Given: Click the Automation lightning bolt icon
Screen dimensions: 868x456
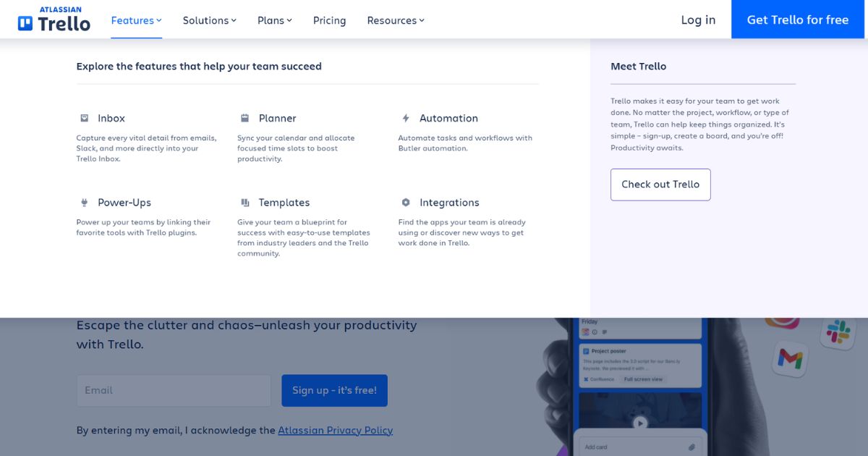Looking at the screenshot, I should click(x=406, y=118).
